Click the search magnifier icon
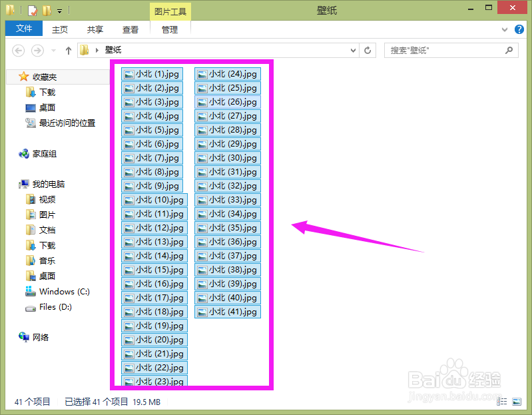Image resolution: width=532 pixels, height=415 pixels. coord(509,51)
